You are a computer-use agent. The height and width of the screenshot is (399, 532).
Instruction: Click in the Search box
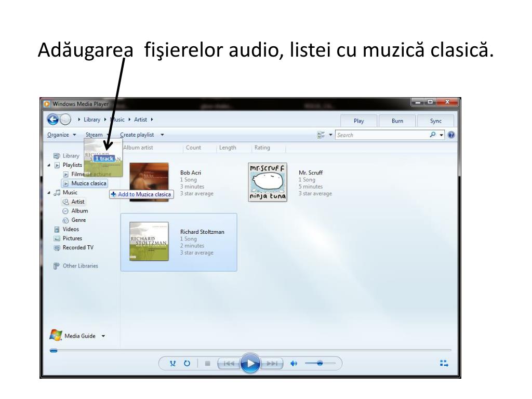click(382, 135)
